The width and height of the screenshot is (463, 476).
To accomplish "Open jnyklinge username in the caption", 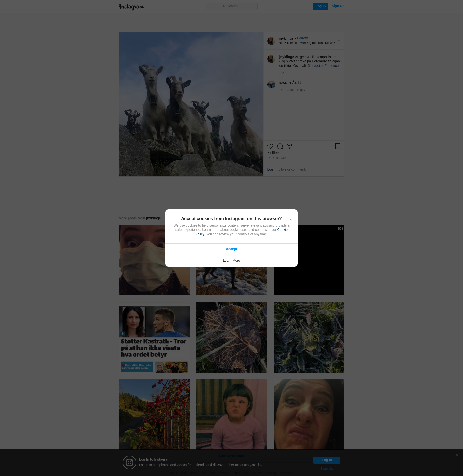I will pos(286,57).
